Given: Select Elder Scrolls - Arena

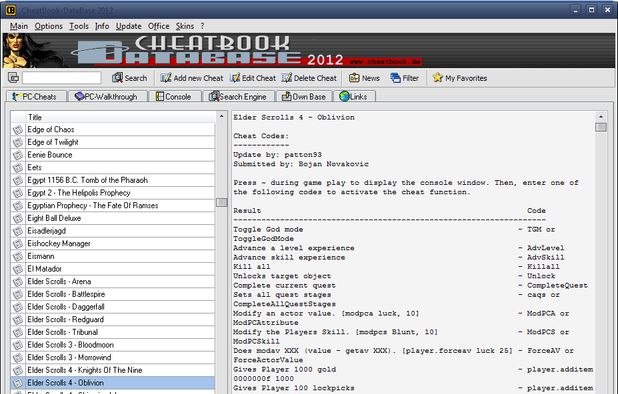Looking at the screenshot, I should [x=113, y=281].
